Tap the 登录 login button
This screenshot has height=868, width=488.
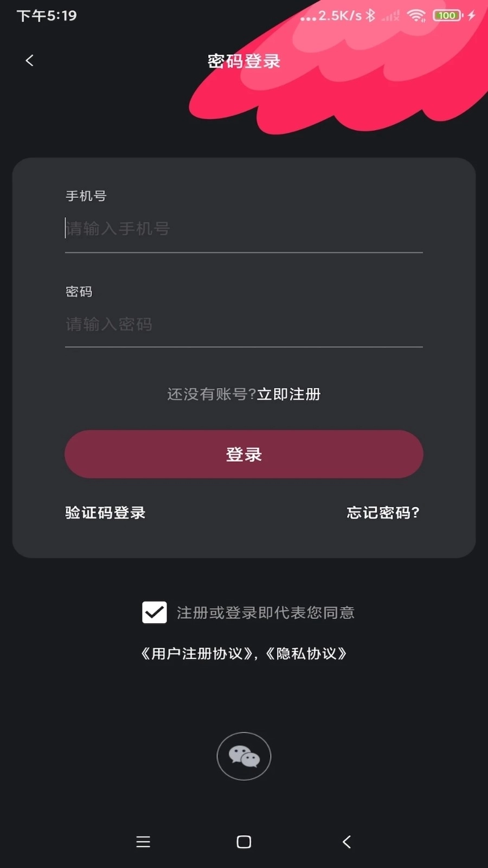pyautogui.click(x=244, y=454)
